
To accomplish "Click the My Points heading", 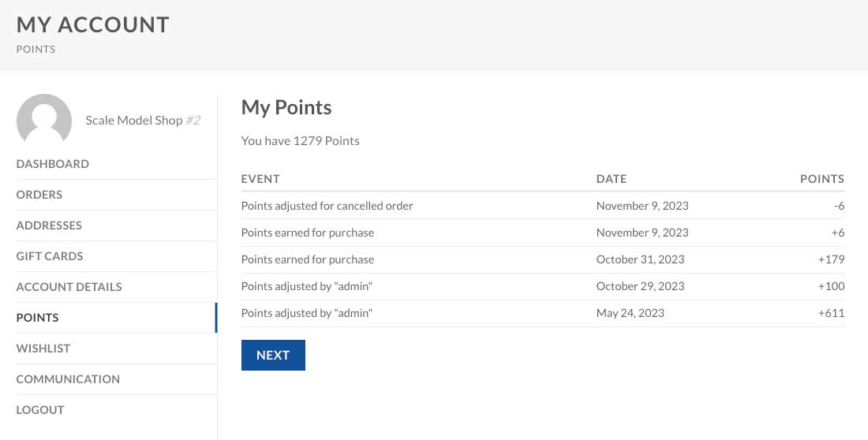I will pyautogui.click(x=286, y=107).
